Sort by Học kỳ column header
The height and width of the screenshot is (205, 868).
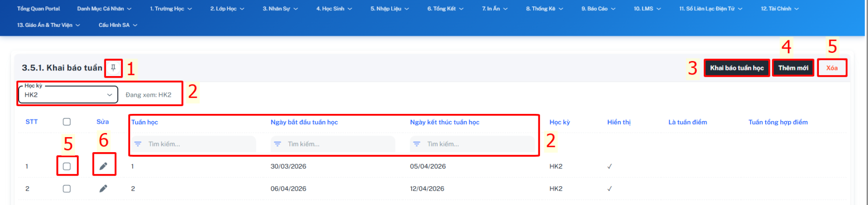click(x=560, y=122)
